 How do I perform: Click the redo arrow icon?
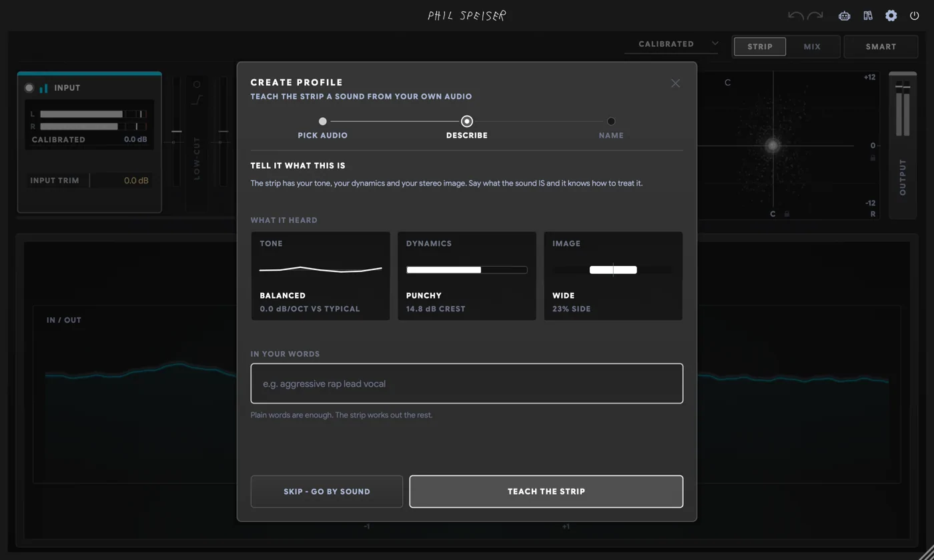[x=815, y=15]
